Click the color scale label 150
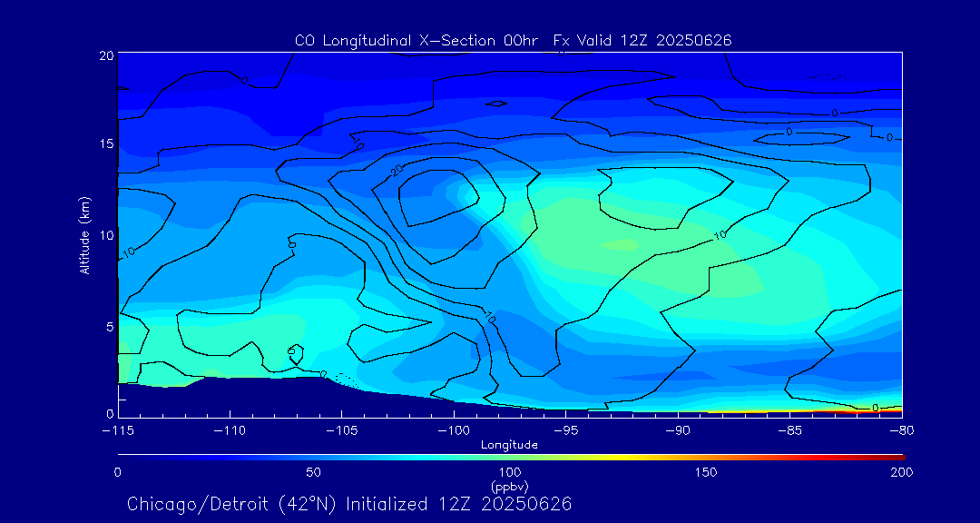This screenshot has height=523, width=980. pyautogui.click(x=707, y=472)
